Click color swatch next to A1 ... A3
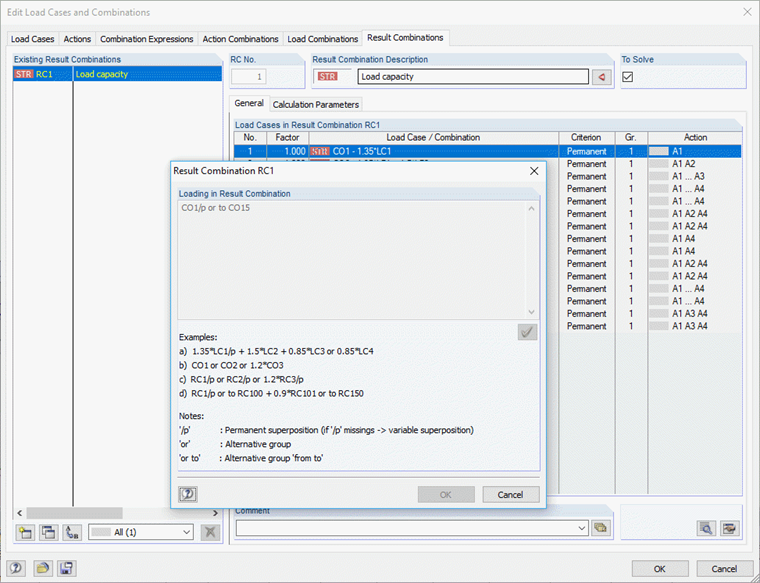Image resolution: width=760 pixels, height=583 pixels. coord(659,176)
